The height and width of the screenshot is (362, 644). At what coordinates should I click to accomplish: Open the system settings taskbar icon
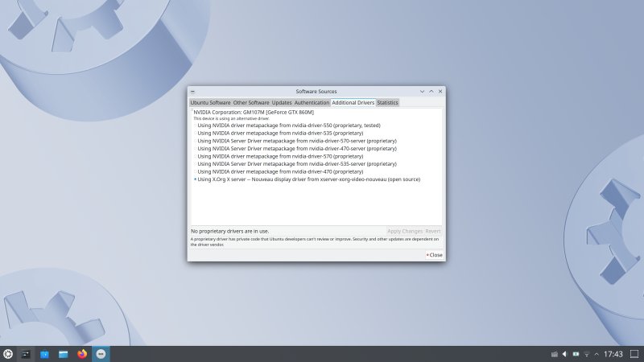(x=26, y=354)
